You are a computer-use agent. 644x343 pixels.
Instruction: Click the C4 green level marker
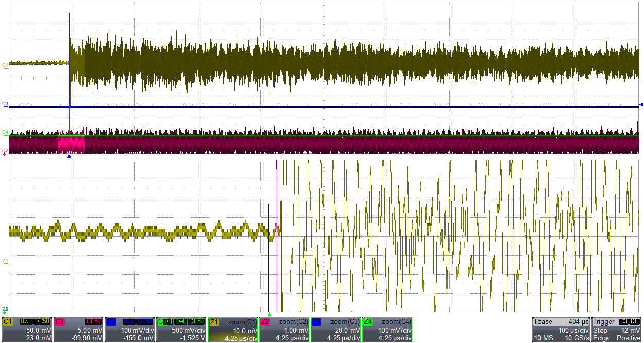tap(5, 132)
